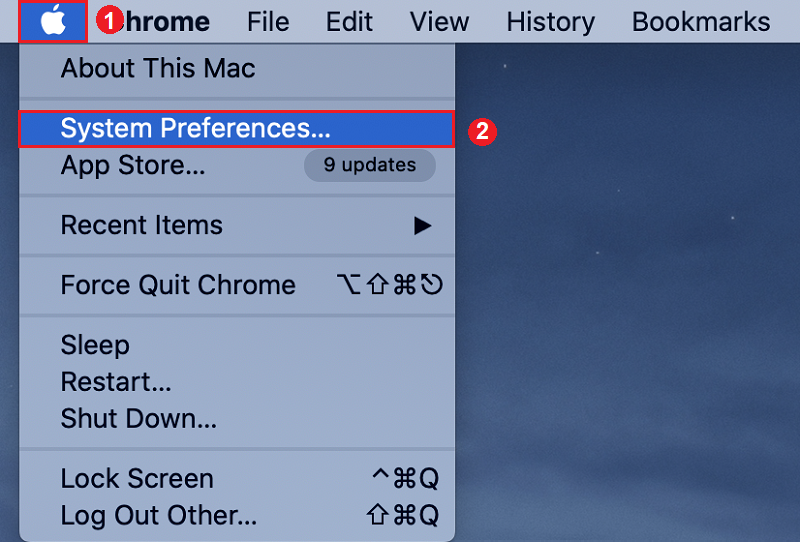
Task: Choose Restart… from the Apple menu
Action: 116,382
